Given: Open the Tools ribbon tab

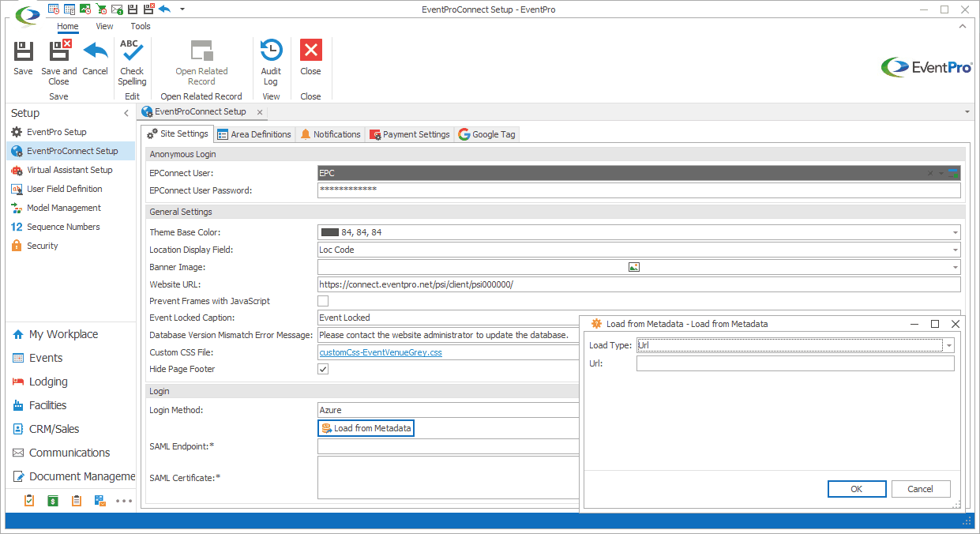Looking at the screenshot, I should click(x=141, y=26).
